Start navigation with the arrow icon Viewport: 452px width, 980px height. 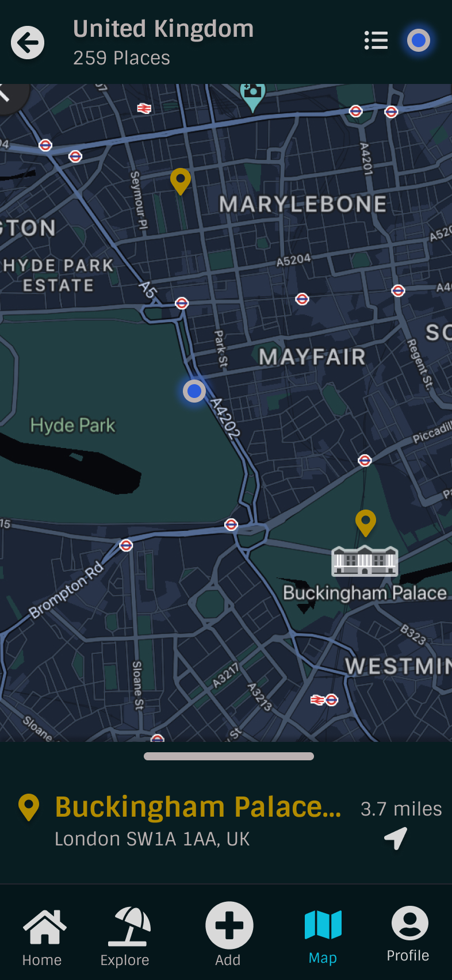coord(396,838)
